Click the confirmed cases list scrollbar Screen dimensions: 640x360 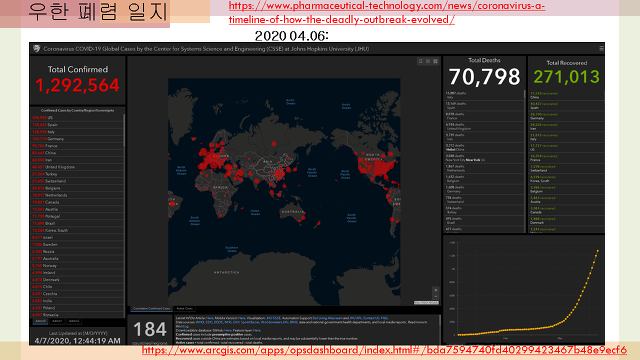click(124, 131)
